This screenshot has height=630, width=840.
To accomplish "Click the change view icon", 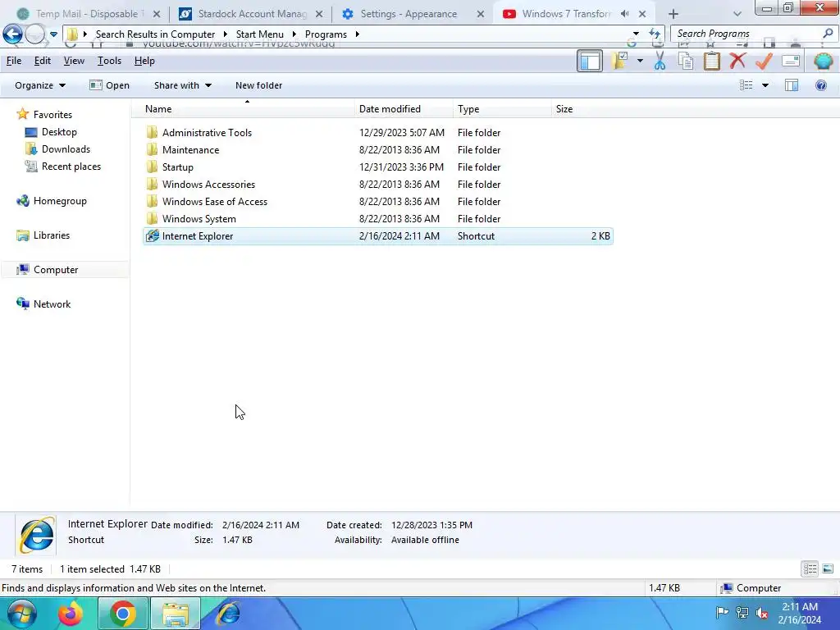I will click(x=746, y=85).
